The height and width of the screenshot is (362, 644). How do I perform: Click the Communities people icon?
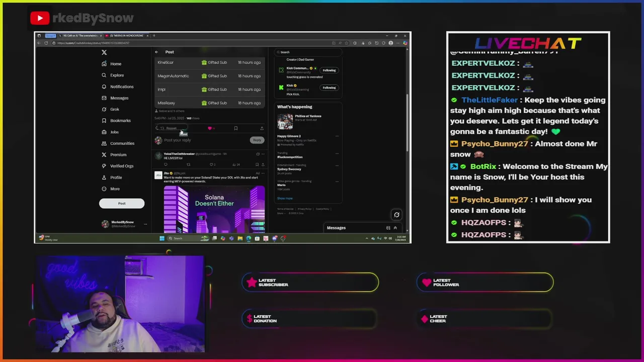(104, 143)
